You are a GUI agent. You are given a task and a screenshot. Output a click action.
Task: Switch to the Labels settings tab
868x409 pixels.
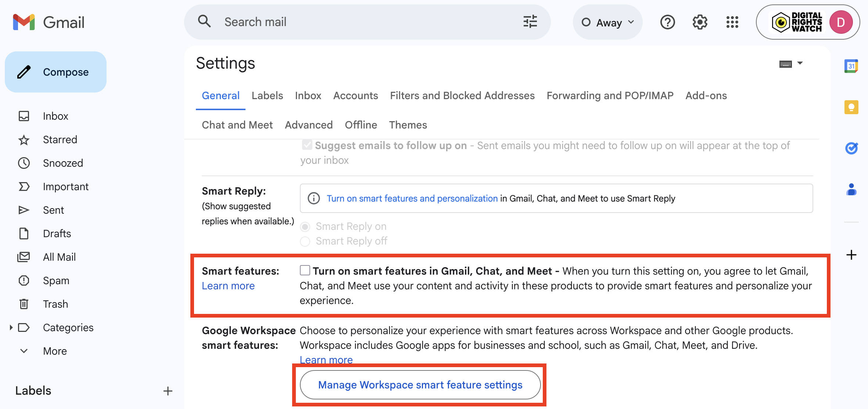pos(267,95)
